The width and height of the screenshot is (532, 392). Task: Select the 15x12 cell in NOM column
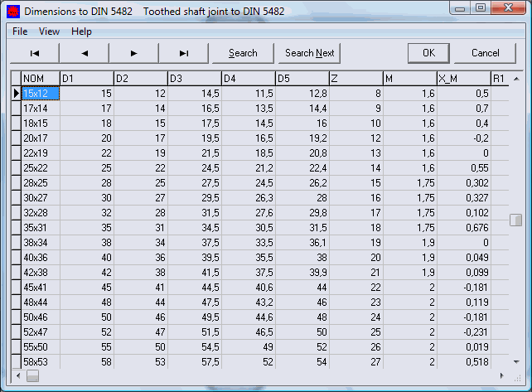[x=40, y=94]
